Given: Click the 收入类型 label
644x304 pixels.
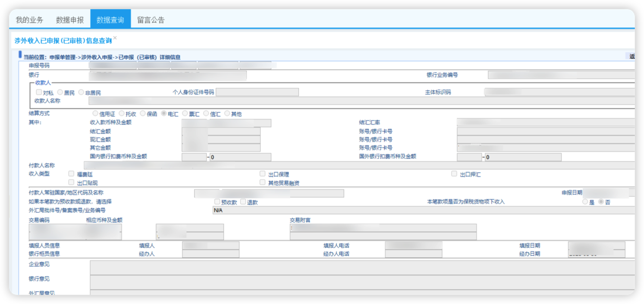Looking at the screenshot, I should [39, 174].
